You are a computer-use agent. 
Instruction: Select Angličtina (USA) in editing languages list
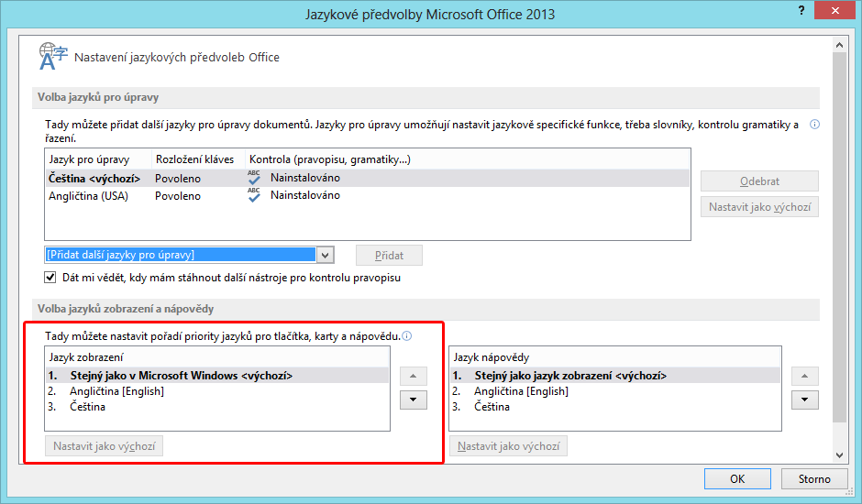tap(91, 195)
